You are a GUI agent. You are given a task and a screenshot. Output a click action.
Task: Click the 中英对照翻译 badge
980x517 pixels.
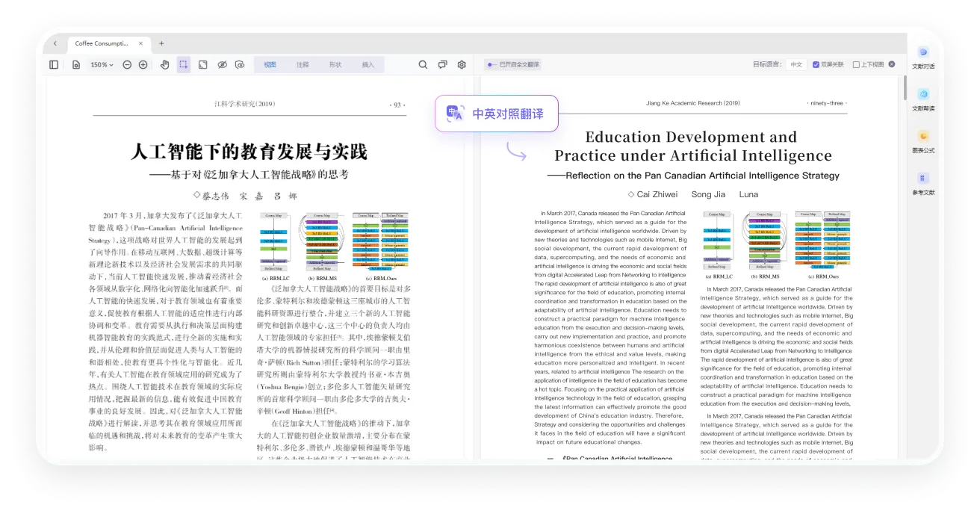pos(496,114)
